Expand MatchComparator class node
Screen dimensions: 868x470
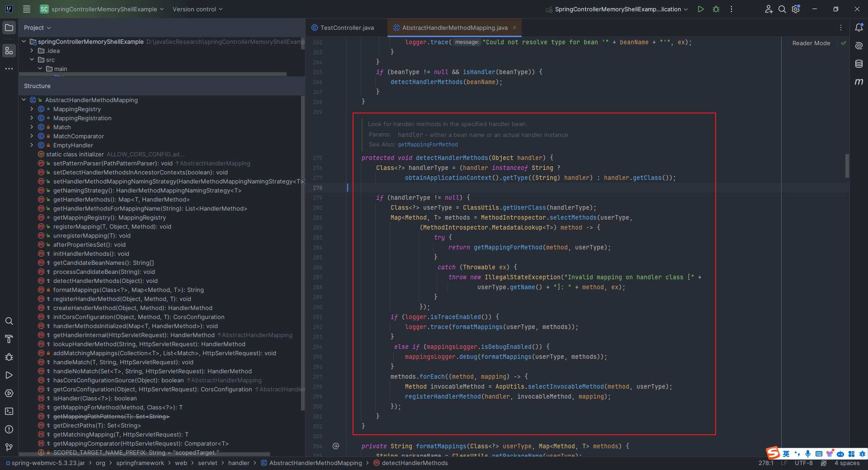click(x=32, y=136)
